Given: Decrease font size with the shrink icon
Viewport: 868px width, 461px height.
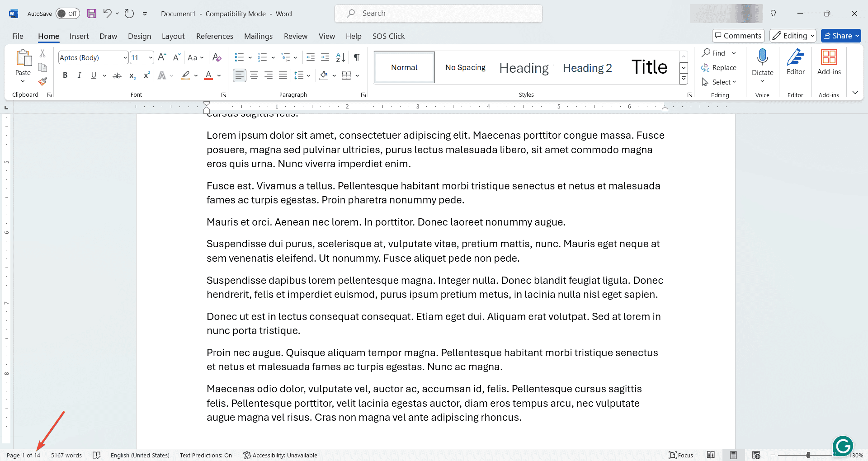Looking at the screenshot, I should (176, 57).
